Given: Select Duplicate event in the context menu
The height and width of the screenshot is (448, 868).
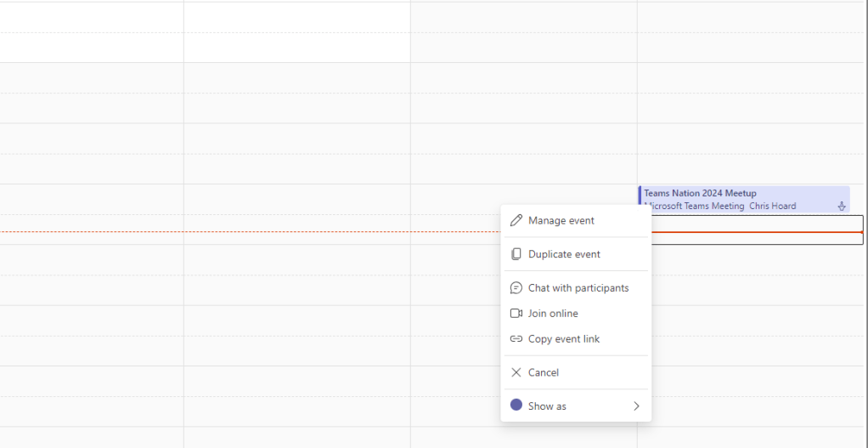Looking at the screenshot, I should point(564,254).
